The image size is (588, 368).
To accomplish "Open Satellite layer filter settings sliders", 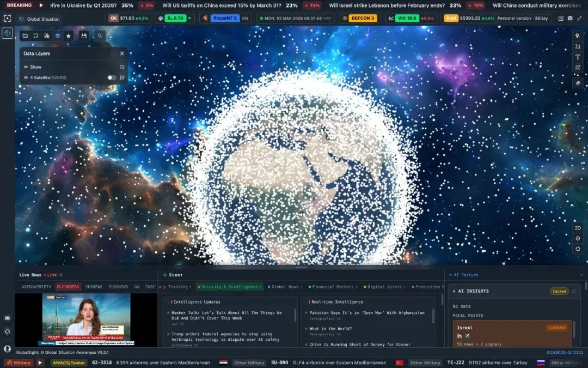I will click(122, 77).
